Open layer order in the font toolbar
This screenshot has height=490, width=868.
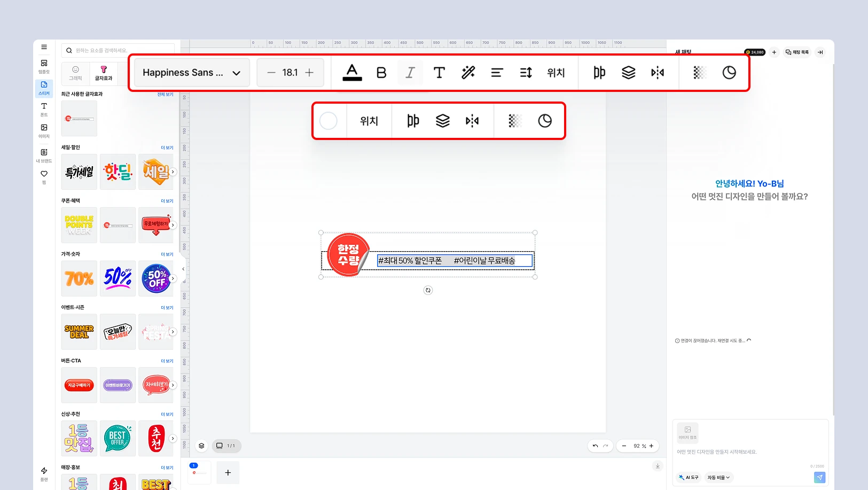[629, 73]
